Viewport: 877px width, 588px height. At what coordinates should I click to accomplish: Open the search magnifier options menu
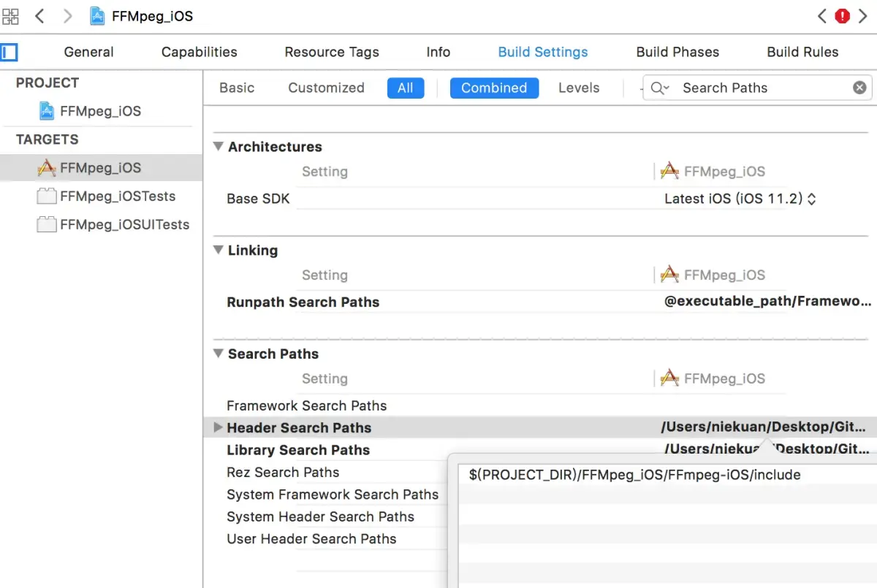[659, 88]
